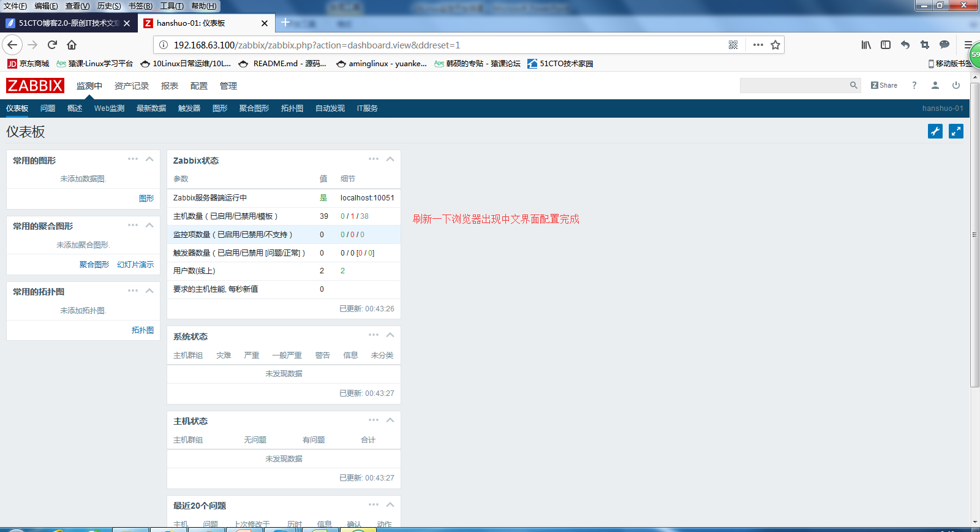Collapse the 主机状态 widget

point(390,420)
